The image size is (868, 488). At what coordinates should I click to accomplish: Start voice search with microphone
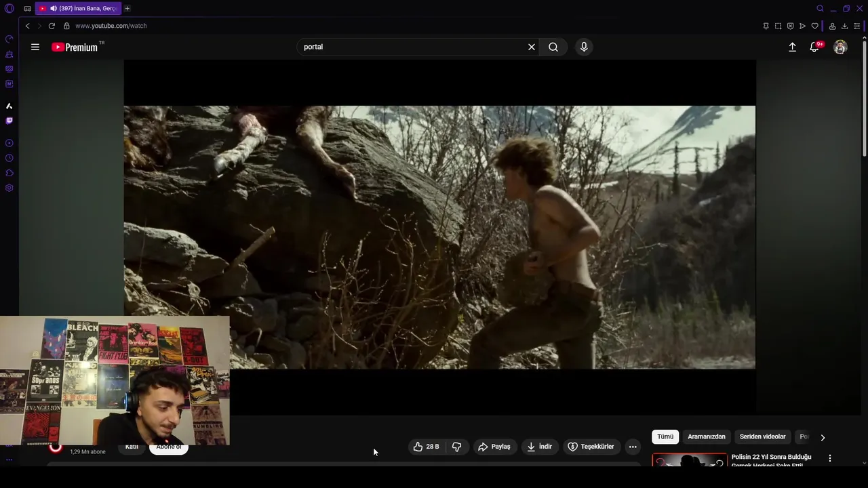coord(584,47)
